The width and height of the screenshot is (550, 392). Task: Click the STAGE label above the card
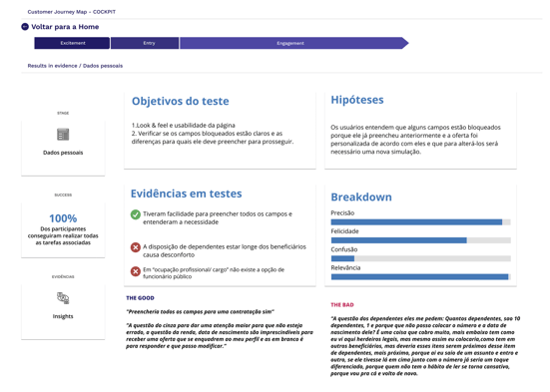click(x=63, y=113)
